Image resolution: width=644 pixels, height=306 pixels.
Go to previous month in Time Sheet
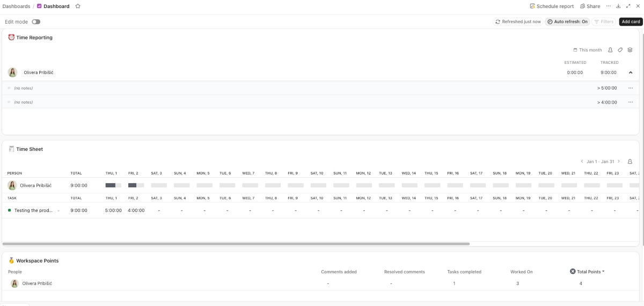(582, 162)
